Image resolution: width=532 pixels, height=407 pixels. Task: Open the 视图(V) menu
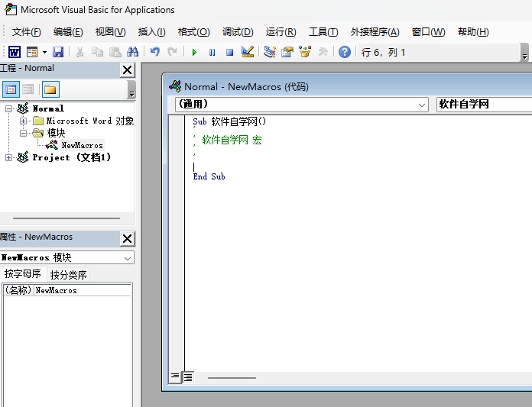click(111, 32)
